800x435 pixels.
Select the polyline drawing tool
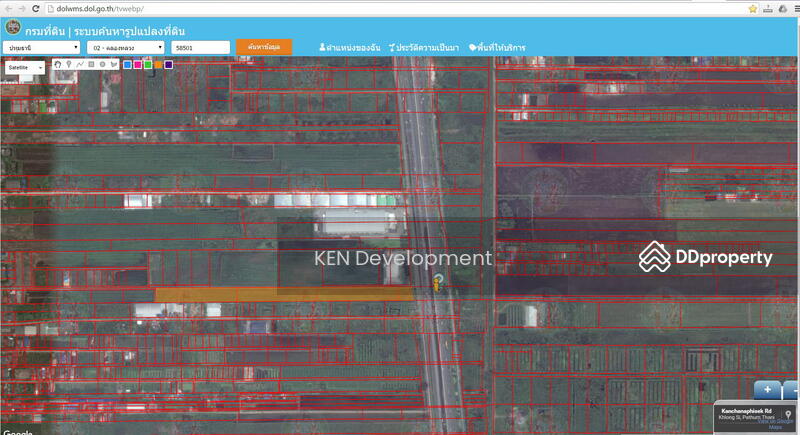[x=79, y=64]
